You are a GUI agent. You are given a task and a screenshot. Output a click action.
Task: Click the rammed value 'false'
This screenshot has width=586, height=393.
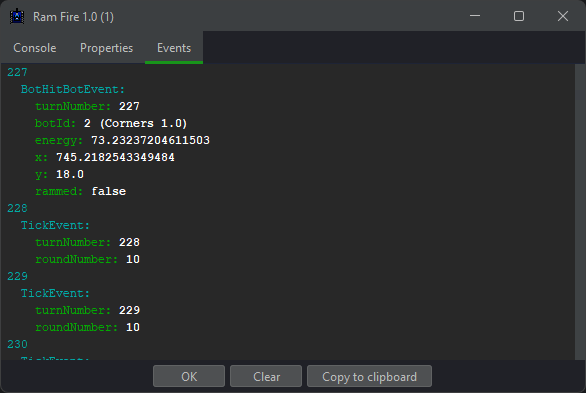(x=109, y=191)
